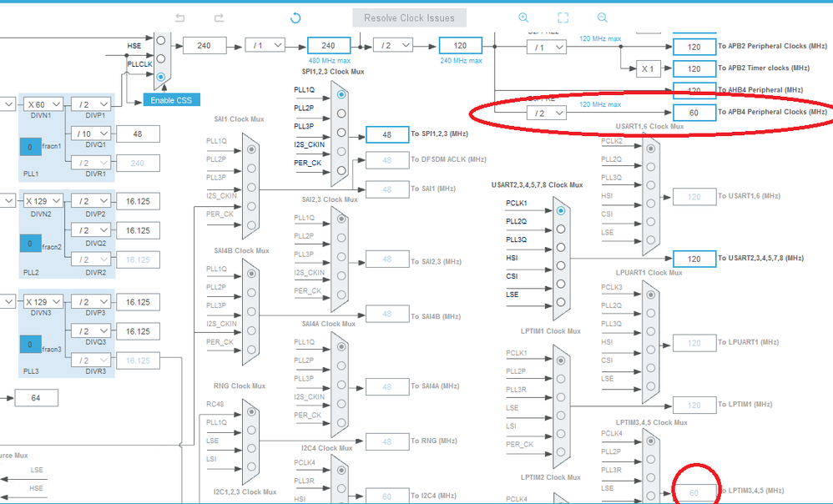Select HSE in the system clock mux
Screen dimensions: 833x504
[x=161, y=58]
